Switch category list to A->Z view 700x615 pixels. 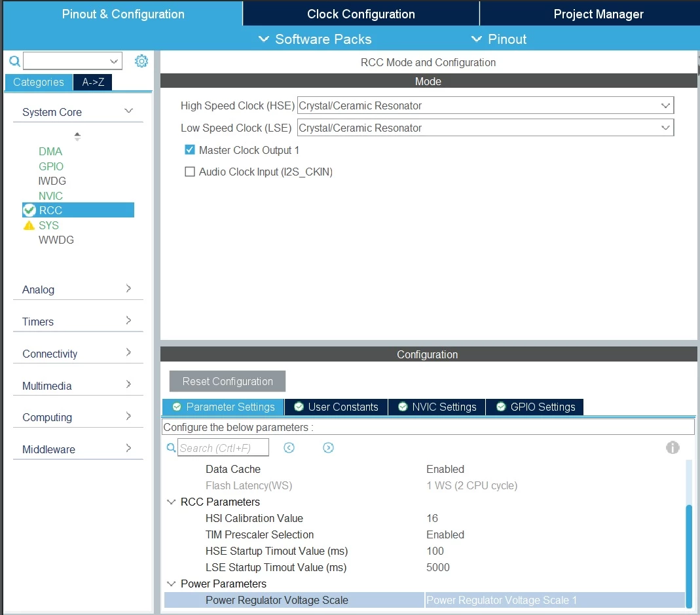(x=93, y=82)
